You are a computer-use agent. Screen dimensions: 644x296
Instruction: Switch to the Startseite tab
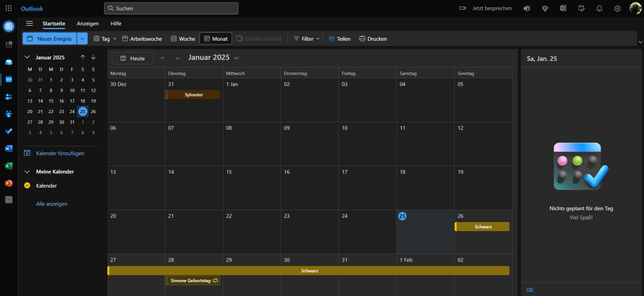click(x=54, y=24)
